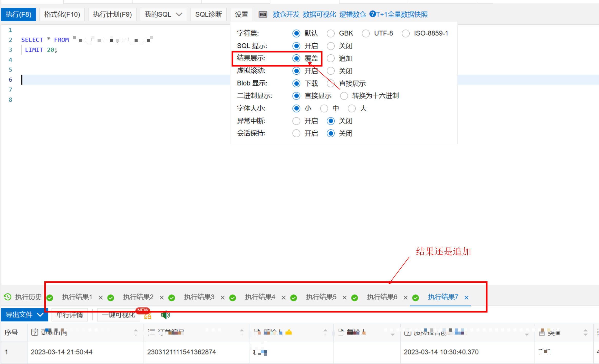
Task: Click the question mark icon before T+1全量数据快照
Action: (x=372, y=14)
